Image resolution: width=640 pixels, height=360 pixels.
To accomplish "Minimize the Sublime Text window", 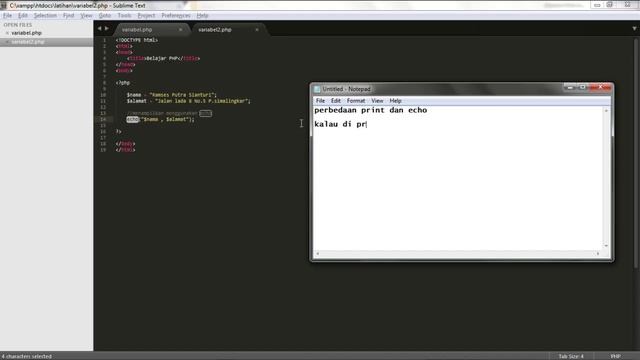I will [x=597, y=5].
